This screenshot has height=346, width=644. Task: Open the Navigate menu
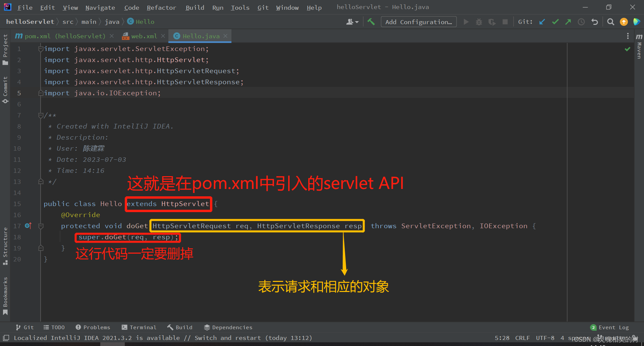tap(100, 7)
